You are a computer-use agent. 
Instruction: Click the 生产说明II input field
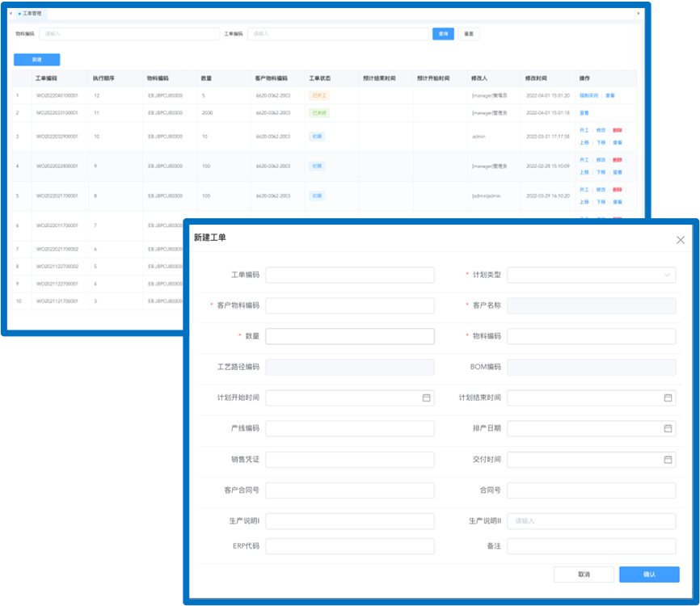(591, 521)
